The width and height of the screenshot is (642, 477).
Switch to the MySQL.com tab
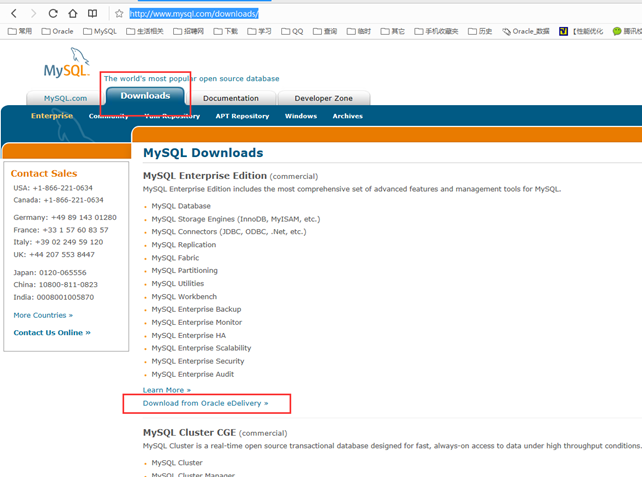(65, 98)
